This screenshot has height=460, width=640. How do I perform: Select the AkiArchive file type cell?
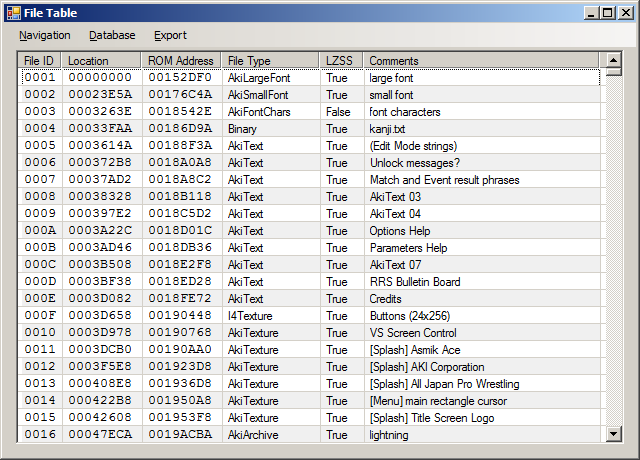coord(252,435)
